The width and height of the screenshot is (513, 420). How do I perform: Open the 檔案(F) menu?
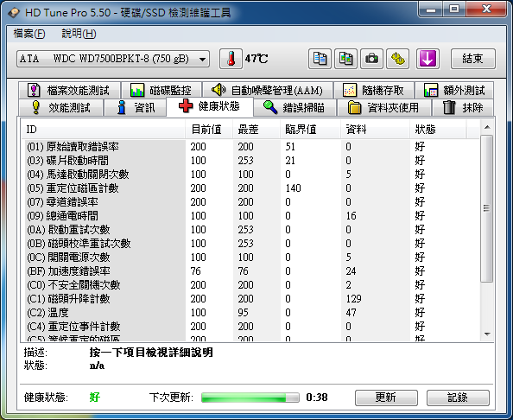point(29,34)
